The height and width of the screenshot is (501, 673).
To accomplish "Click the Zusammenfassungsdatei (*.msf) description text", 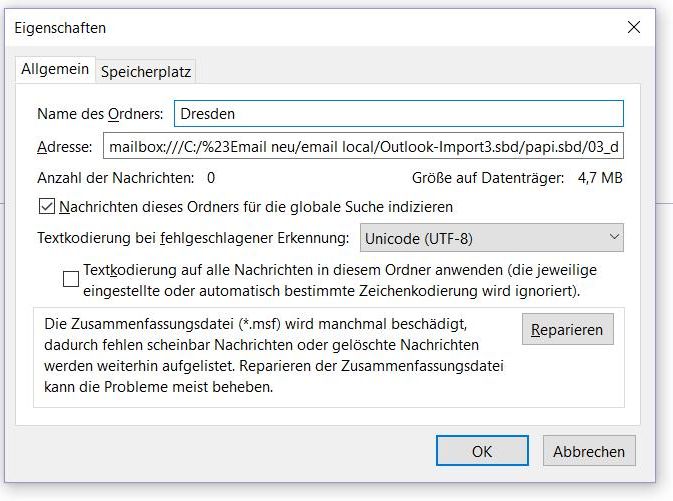I will tap(270, 356).
